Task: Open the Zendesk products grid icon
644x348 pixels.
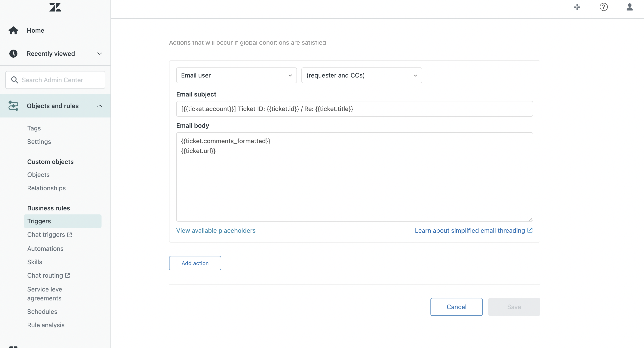Action: coord(577,7)
